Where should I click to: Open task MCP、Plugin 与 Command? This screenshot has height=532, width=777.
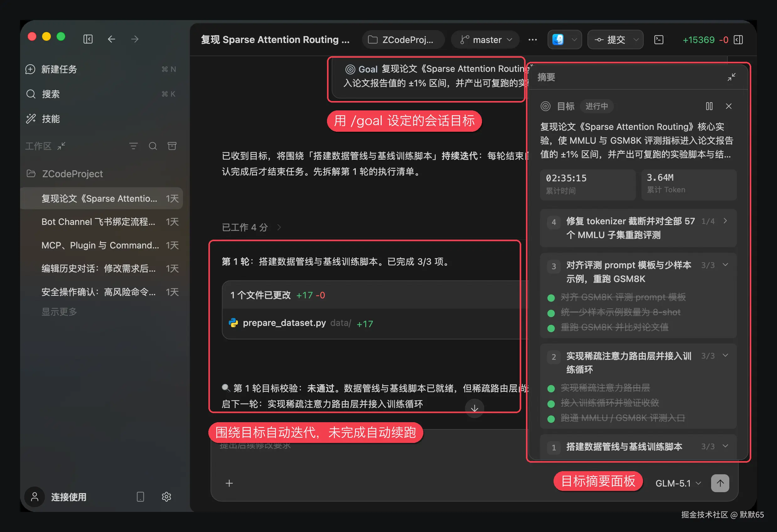[x=101, y=245]
